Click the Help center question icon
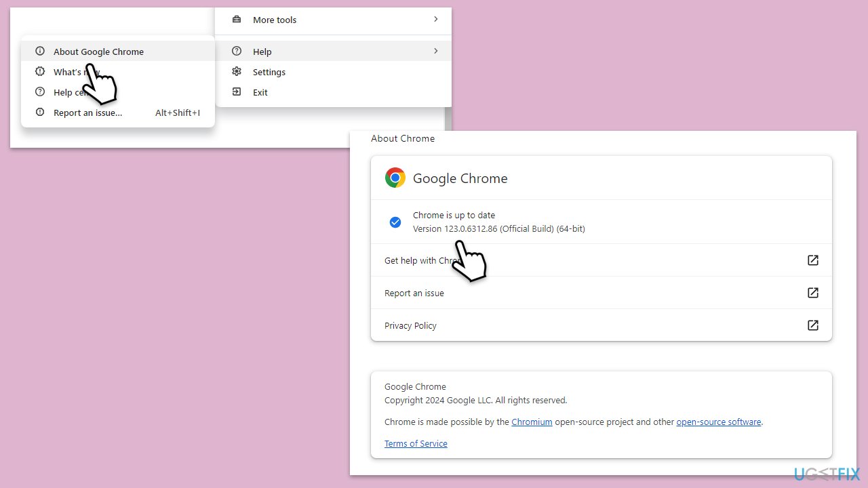The width and height of the screenshot is (868, 488). click(40, 92)
